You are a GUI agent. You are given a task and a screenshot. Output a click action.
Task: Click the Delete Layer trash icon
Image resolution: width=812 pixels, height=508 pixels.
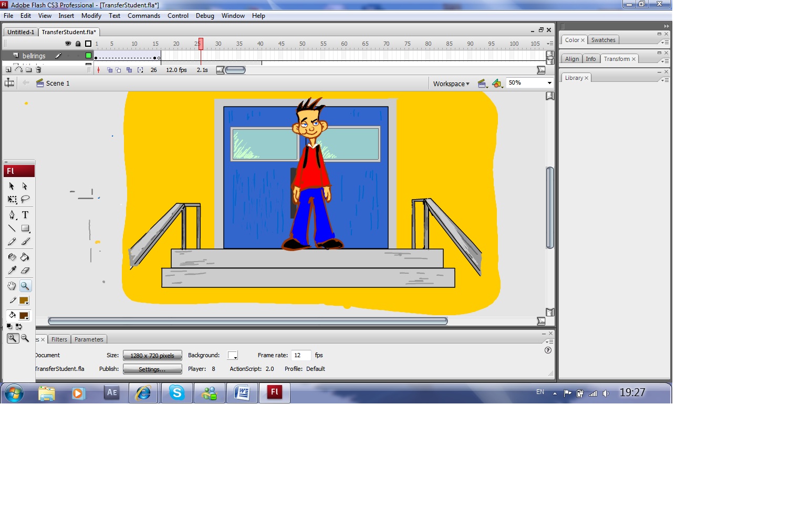(38, 69)
